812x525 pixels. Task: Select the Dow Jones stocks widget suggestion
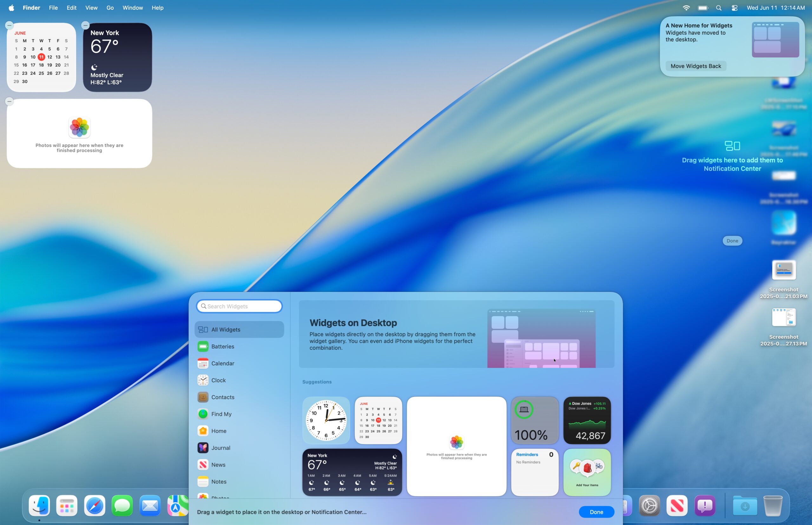click(x=587, y=420)
